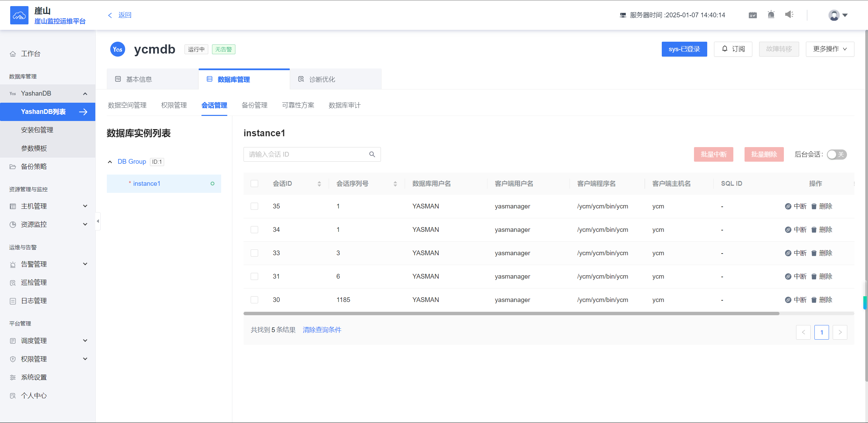
Task: Click the green status circle for instance1
Action: pyautogui.click(x=212, y=184)
